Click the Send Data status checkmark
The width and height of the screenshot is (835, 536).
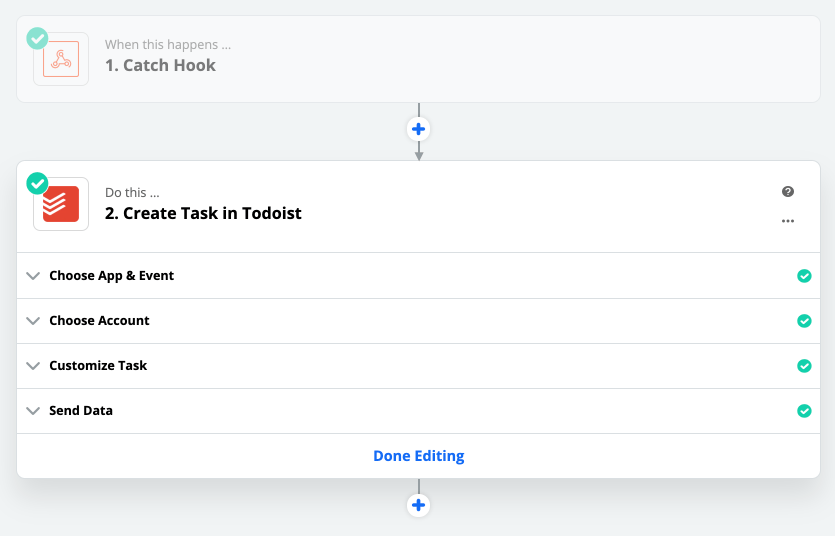coord(804,411)
